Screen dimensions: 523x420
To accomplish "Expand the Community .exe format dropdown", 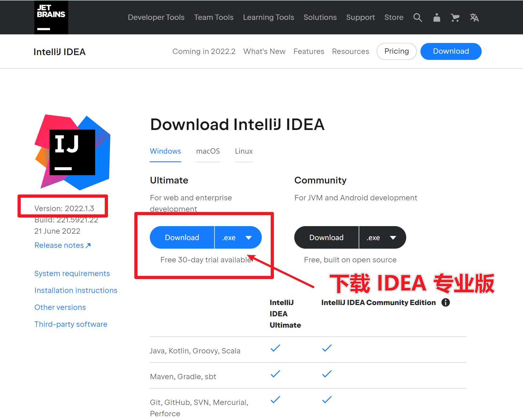I will click(393, 237).
